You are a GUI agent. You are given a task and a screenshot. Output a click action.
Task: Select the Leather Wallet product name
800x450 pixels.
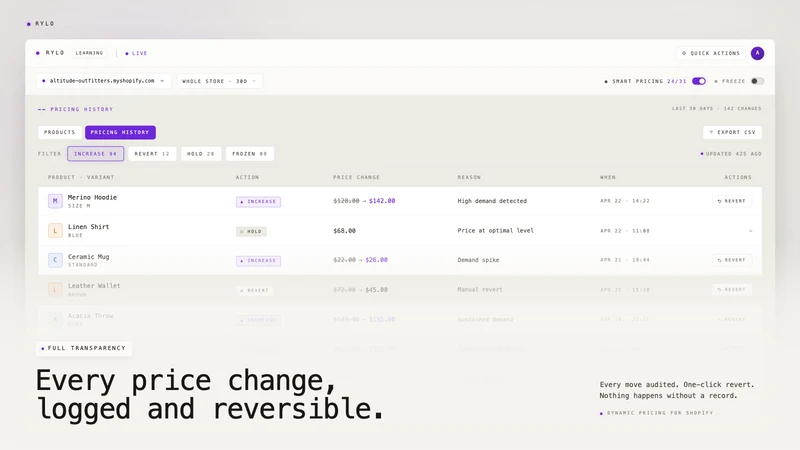94,286
